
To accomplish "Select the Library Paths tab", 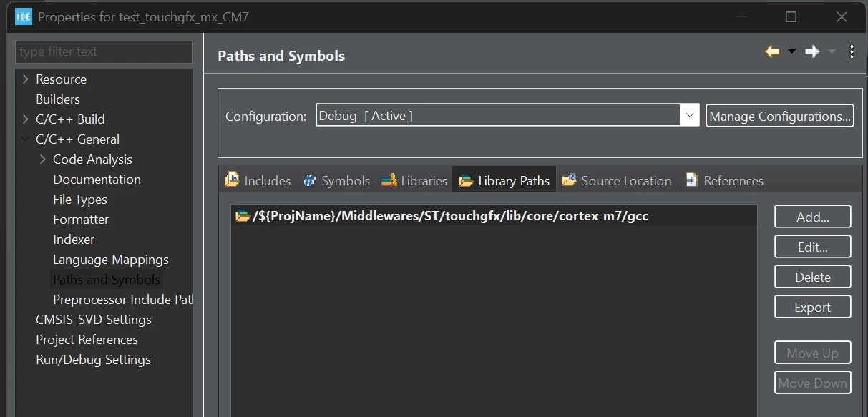I will [504, 180].
